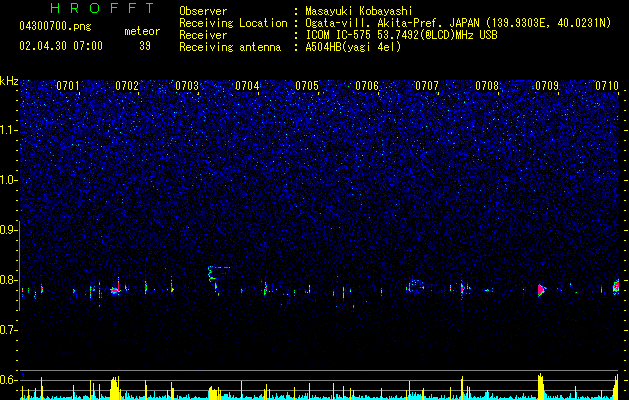Click the 0702 time marker
The width and height of the screenshot is (629, 400).
(x=127, y=86)
